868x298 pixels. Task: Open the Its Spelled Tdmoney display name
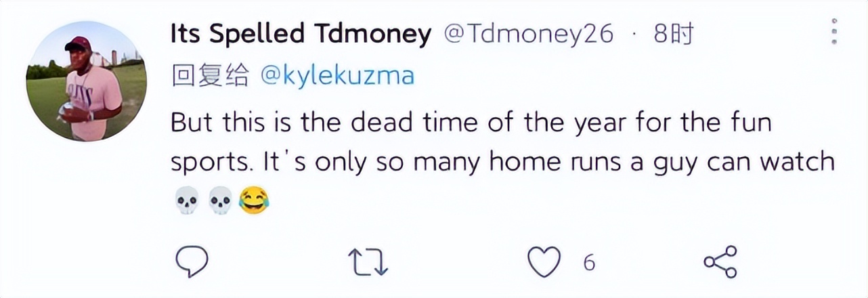(301, 34)
